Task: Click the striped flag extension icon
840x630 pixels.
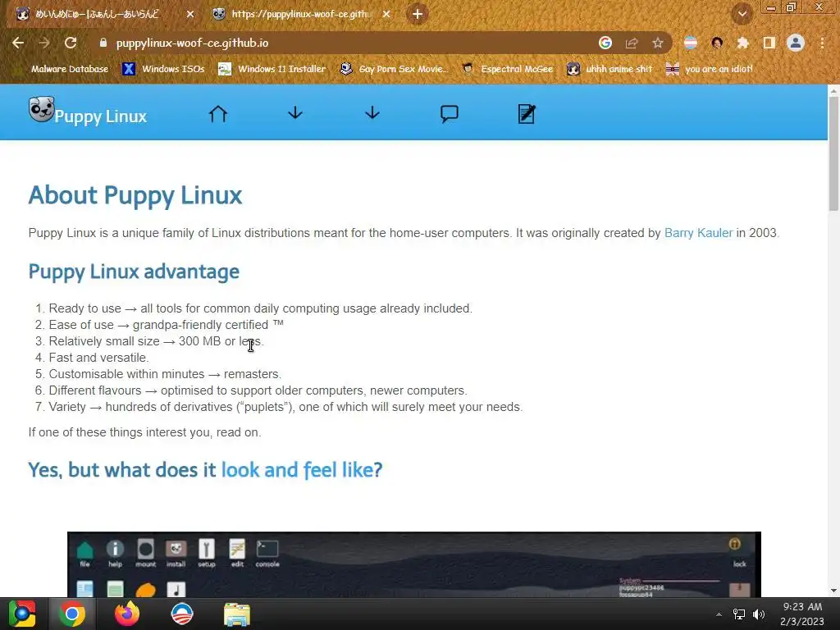Action: click(691, 43)
